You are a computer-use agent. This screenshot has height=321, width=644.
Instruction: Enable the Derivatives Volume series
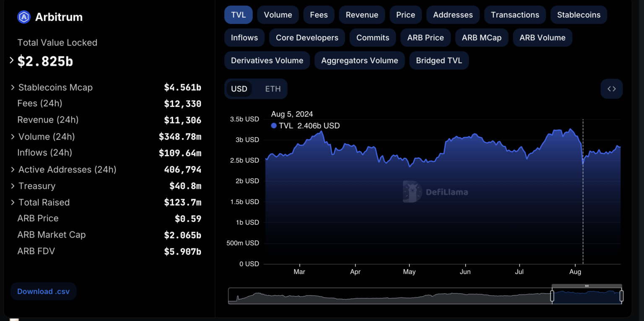pos(267,60)
